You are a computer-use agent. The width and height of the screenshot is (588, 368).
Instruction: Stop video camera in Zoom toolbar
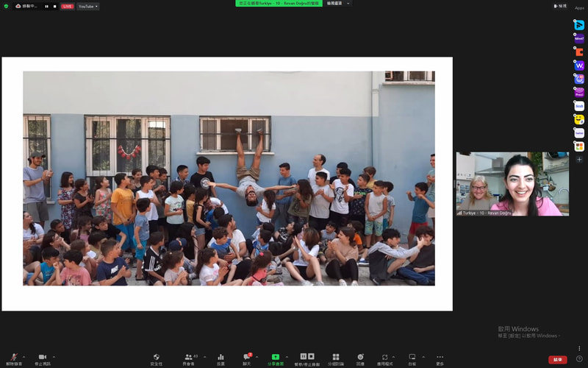(x=43, y=359)
